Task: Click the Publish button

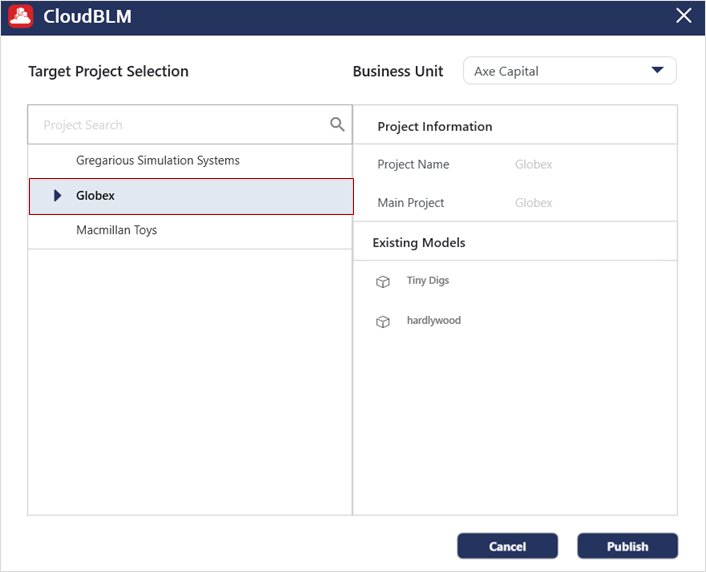Action: [x=628, y=546]
